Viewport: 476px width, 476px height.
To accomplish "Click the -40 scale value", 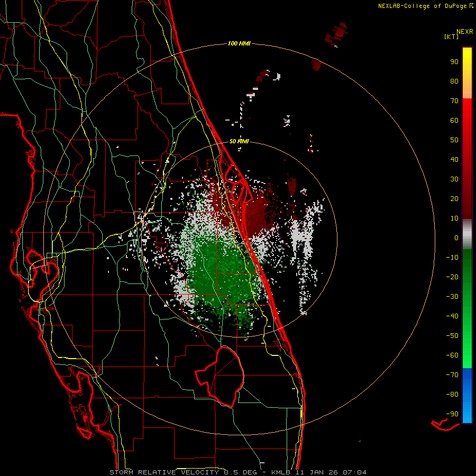I will tap(452, 316).
